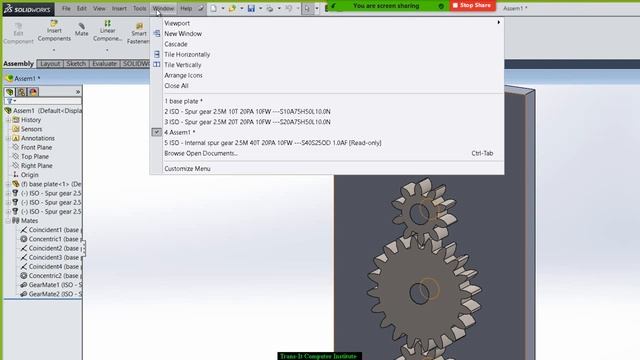Switch to the Evaluate tab
Screen dimensions: 640x360
[x=104, y=64]
